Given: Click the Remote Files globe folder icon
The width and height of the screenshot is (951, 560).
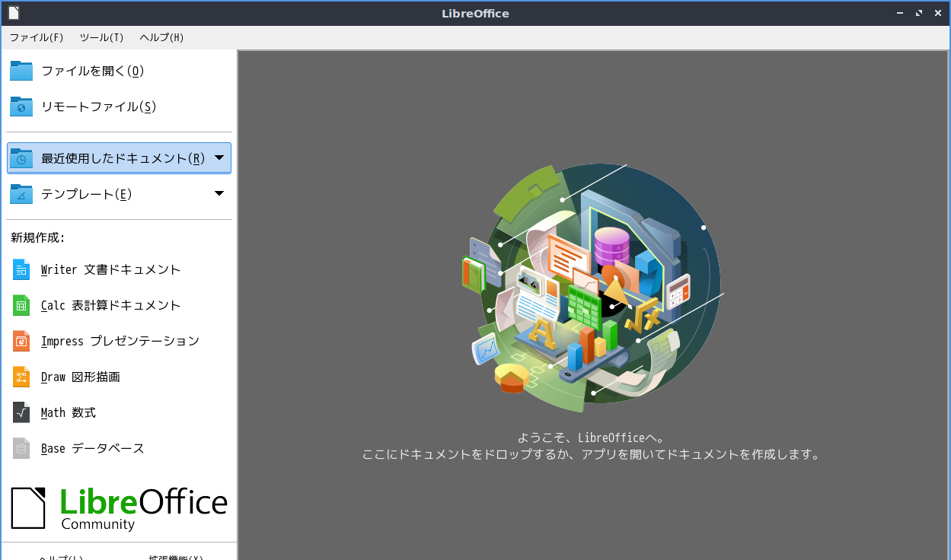Looking at the screenshot, I should click(x=21, y=107).
